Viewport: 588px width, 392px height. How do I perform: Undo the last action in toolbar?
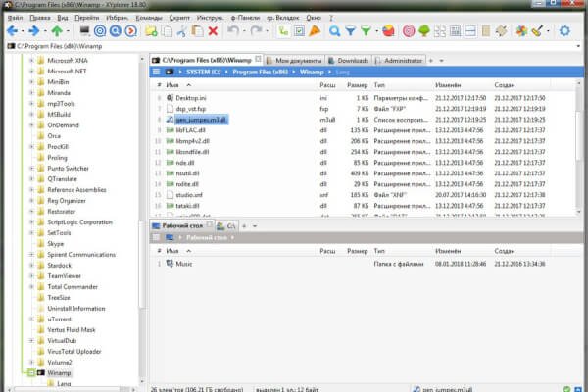pyautogui.click(x=233, y=31)
